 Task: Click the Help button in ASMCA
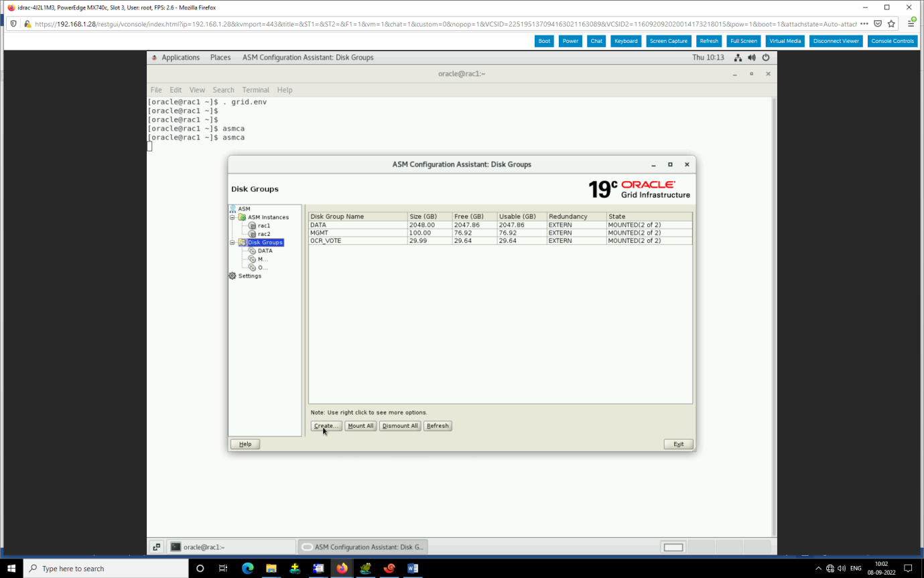click(x=245, y=444)
